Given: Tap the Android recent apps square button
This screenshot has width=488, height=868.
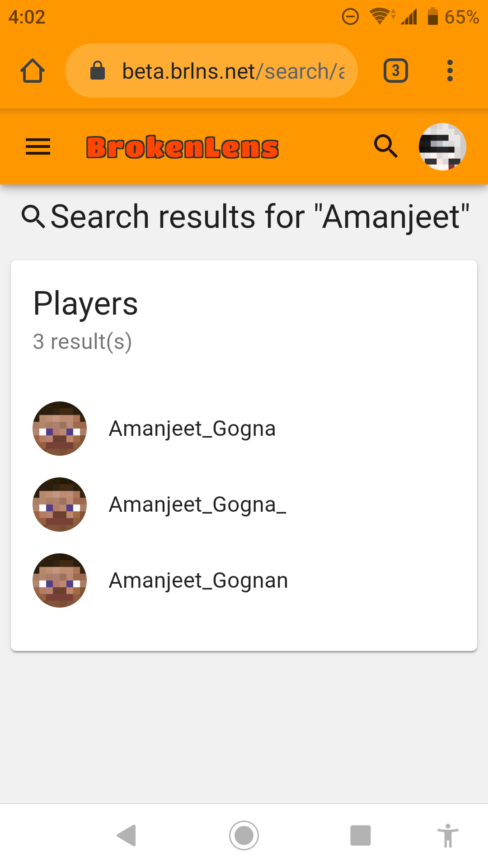Looking at the screenshot, I should tap(361, 835).
